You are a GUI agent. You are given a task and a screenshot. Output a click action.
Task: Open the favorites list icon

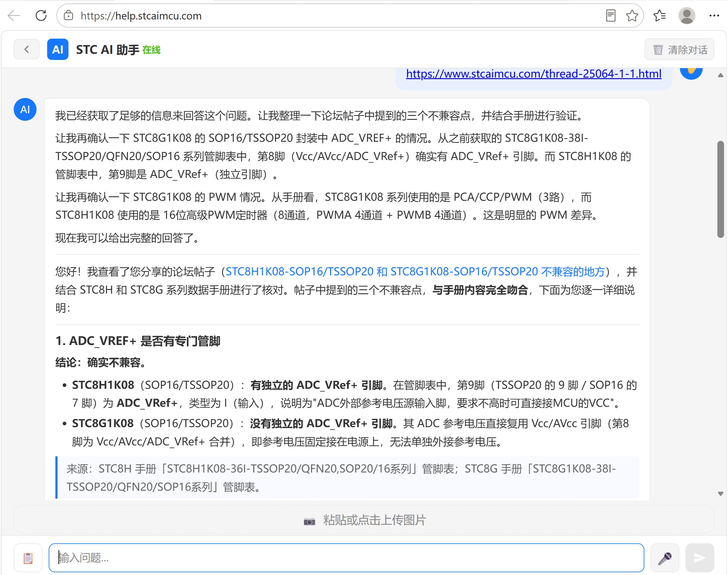[x=659, y=16]
